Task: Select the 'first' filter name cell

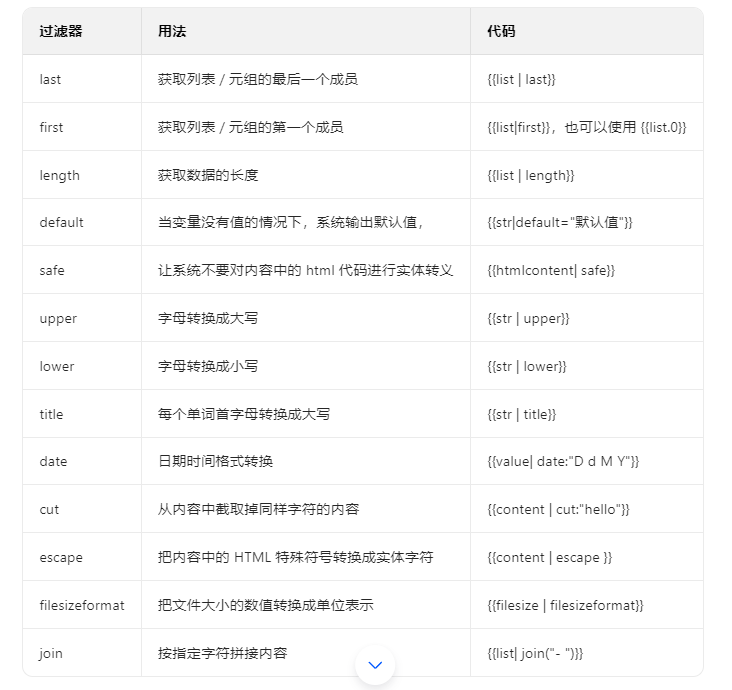Action: (51, 127)
